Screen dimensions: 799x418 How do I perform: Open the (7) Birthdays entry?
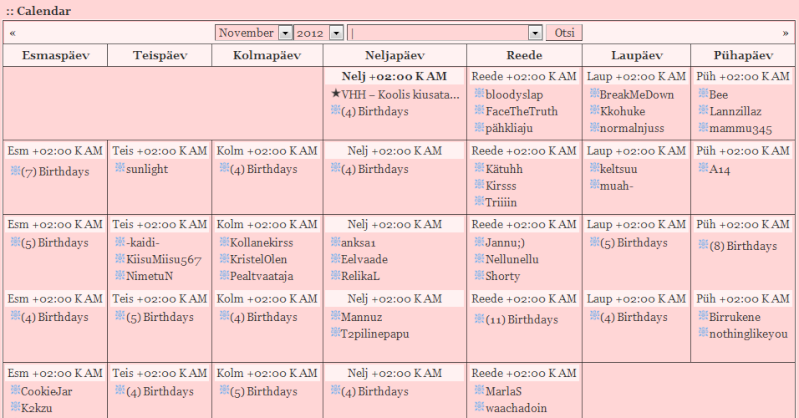point(55,172)
